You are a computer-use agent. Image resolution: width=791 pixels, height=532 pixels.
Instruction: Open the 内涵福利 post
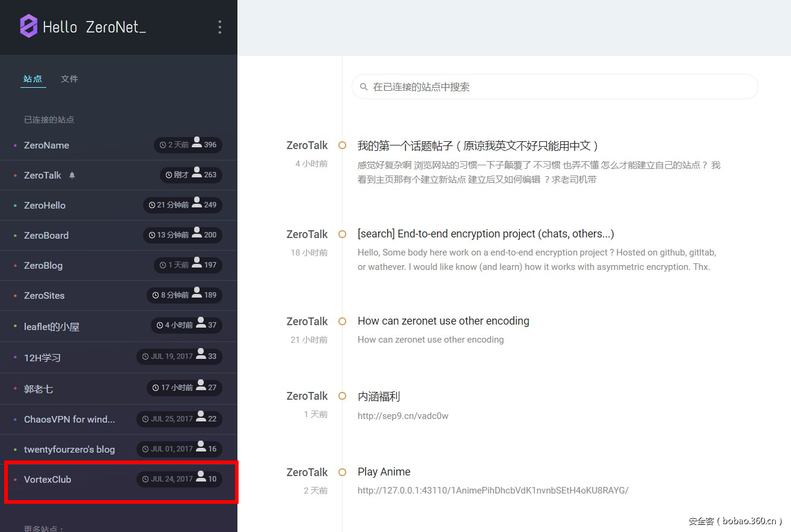[x=379, y=396]
